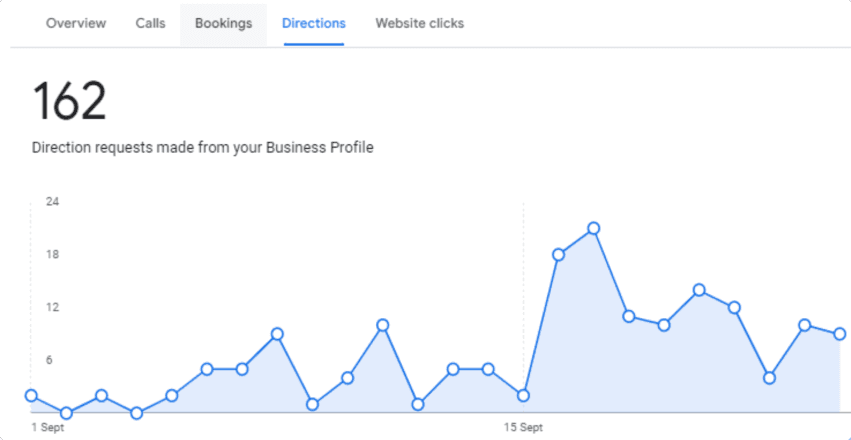Click the highest peak data point on chart

coord(593,229)
